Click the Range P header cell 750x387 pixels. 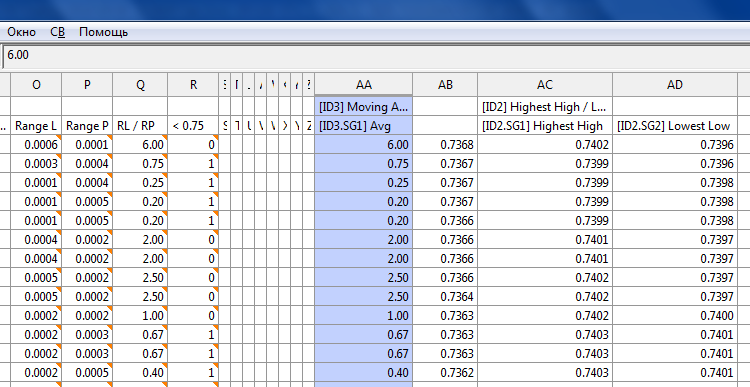[87, 126]
